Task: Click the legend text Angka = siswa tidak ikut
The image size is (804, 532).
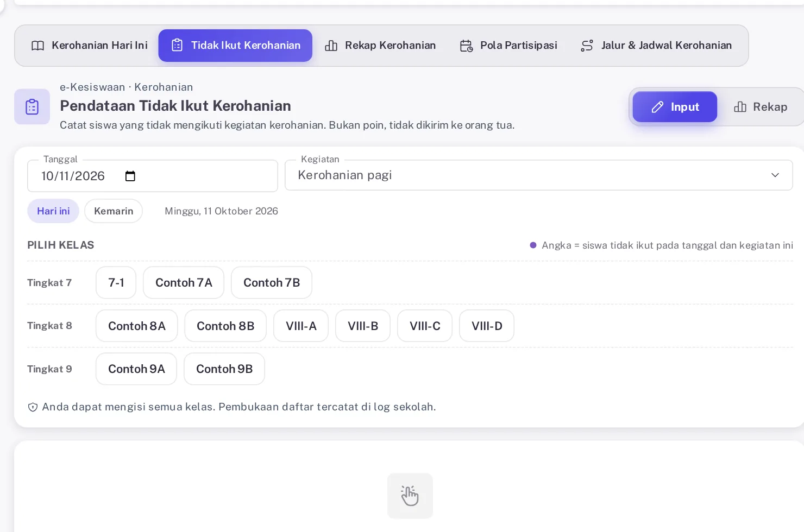Action: point(668,245)
